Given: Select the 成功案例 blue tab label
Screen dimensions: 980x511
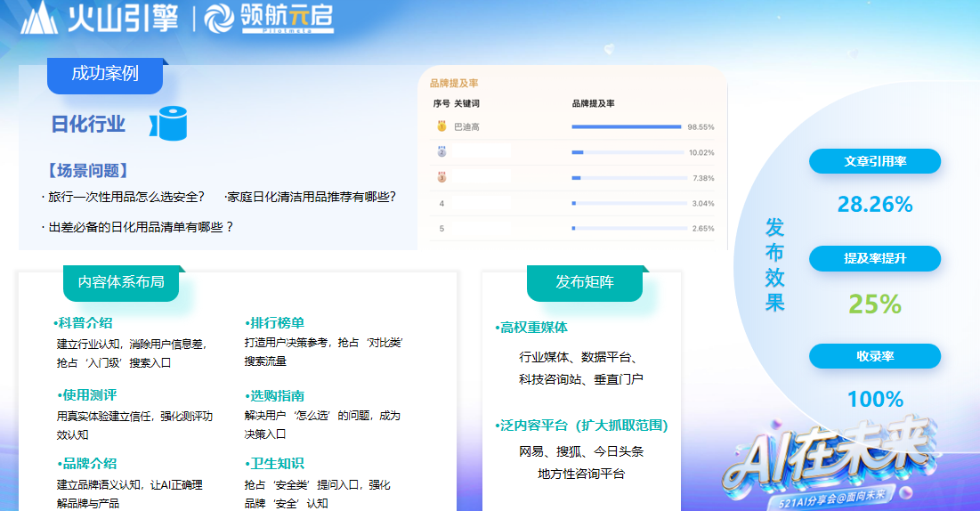Looking at the screenshot, I should [x=105, y=75].
